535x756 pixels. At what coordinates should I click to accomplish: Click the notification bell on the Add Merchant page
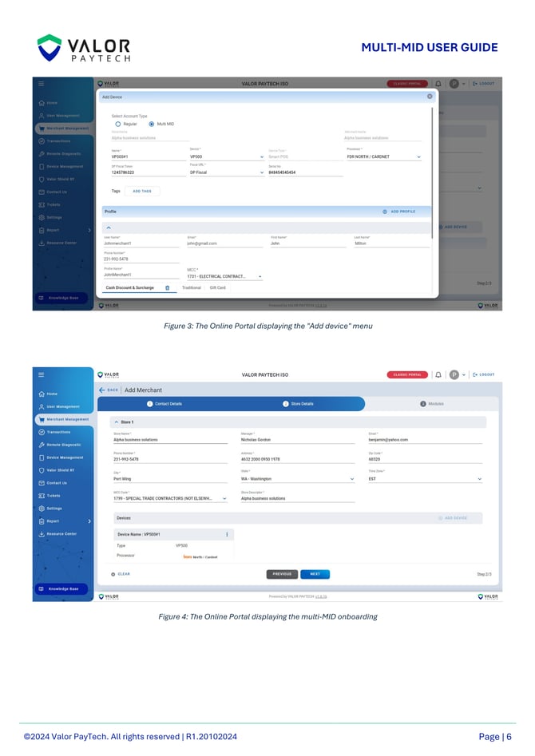tap(438, 374)
